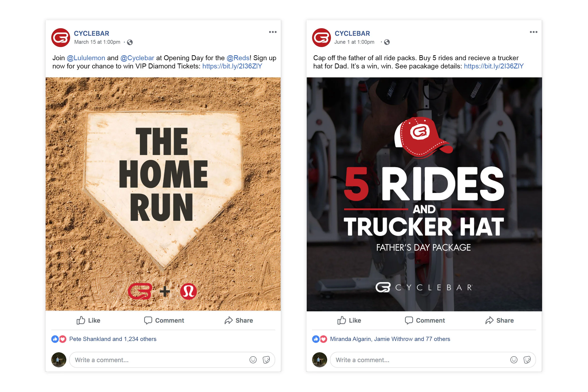Click the Cyclebar logo avatar on left post
The width and height of the screenshot is (588, 392).
[x=60, y=37]
